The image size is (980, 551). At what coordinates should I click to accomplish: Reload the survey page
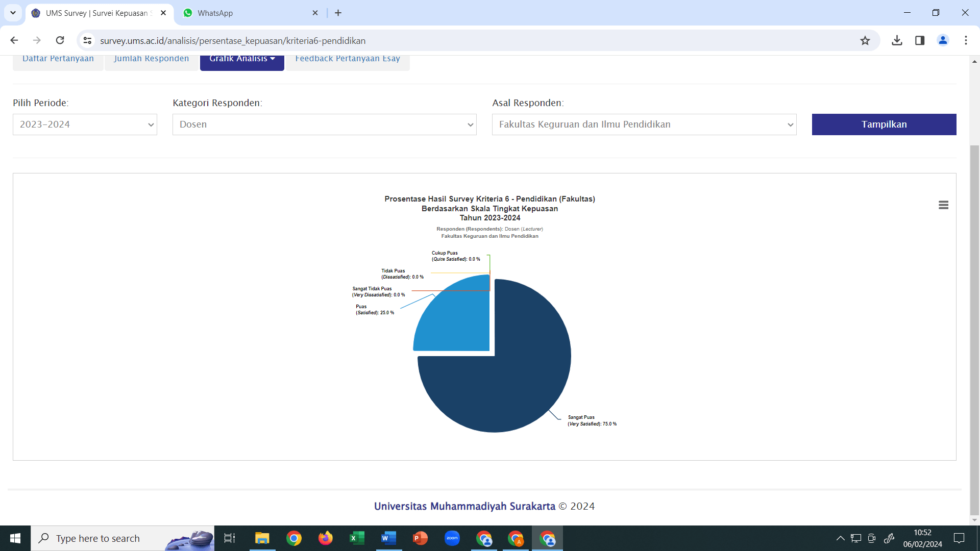60,40
